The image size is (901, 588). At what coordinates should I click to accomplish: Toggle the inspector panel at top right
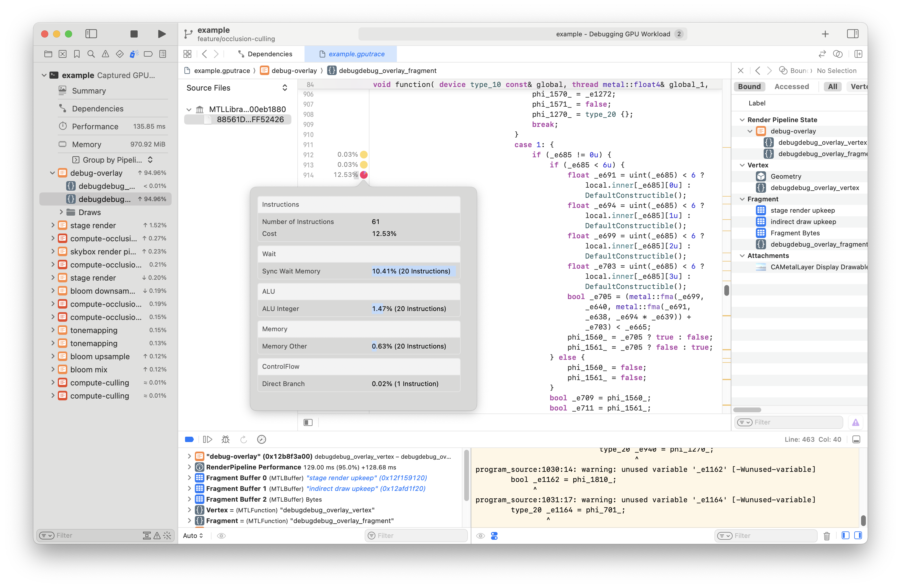pyautogui.click(x=852, y=34)
